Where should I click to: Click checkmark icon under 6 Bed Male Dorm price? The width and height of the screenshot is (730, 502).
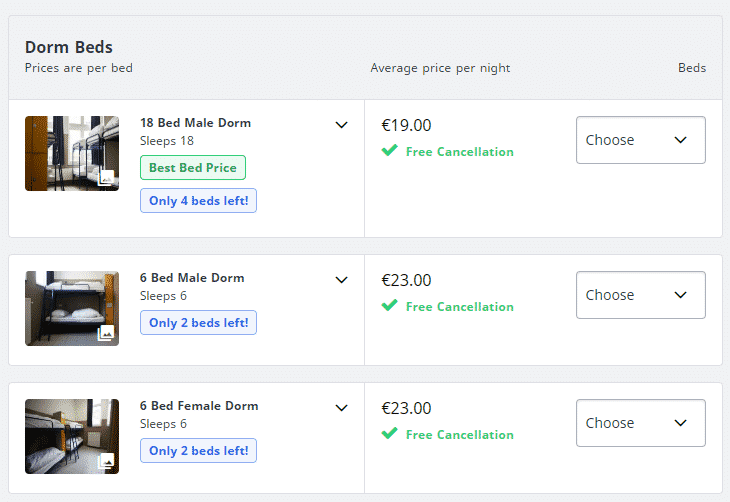[390, 305]
